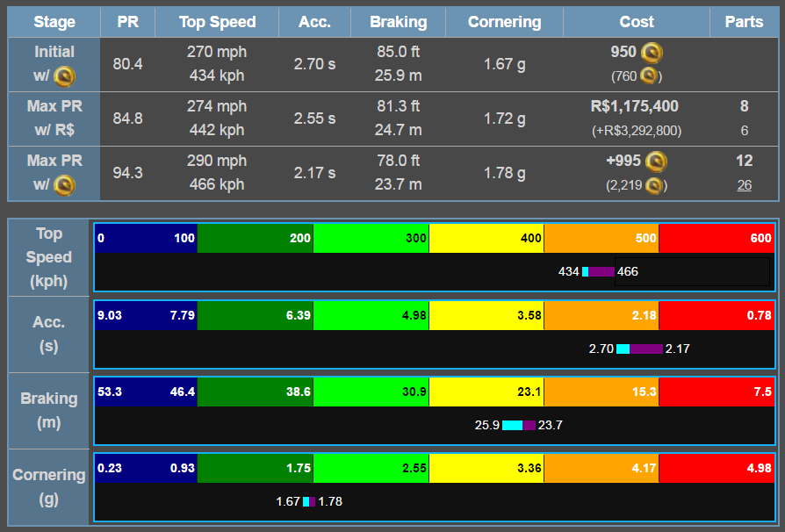
Task: Click the R$1,175,400 cost value
Action: click(x=635, y=107)
